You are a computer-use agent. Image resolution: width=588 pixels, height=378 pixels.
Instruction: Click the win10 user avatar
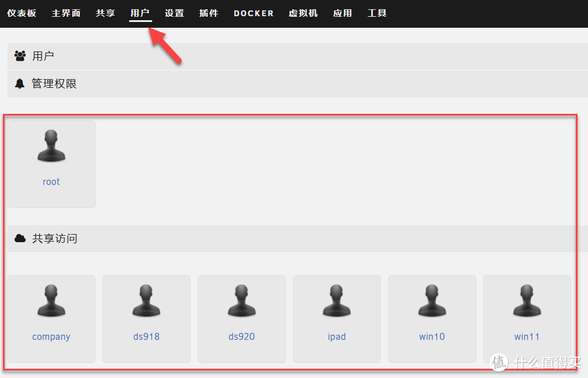pos(432,301)
